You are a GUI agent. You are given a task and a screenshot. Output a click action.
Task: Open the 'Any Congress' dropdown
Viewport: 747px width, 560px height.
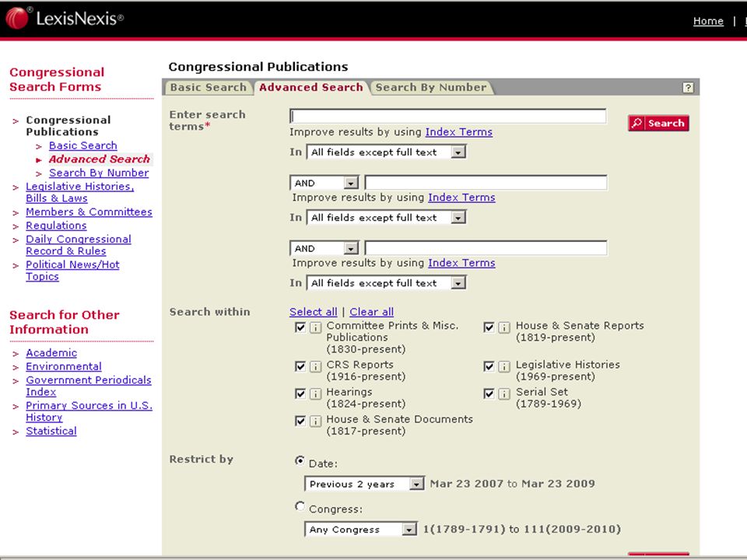coord(360,530)
